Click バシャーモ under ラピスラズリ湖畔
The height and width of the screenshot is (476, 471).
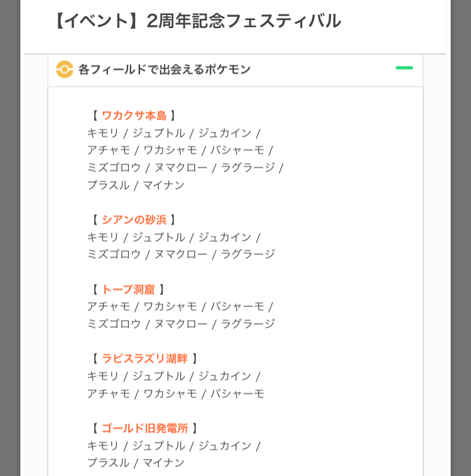tap(237, 394)
